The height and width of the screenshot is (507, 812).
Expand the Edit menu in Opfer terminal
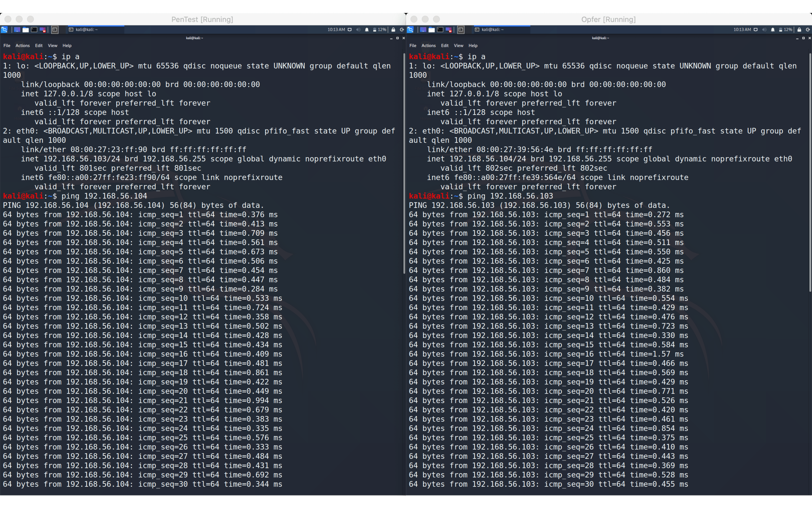click(445, 46)
